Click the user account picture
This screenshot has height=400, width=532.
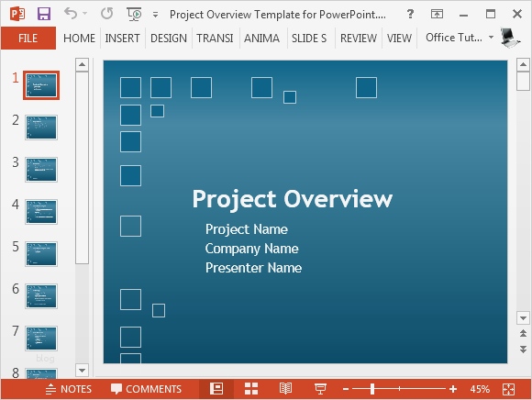point(510,38)
